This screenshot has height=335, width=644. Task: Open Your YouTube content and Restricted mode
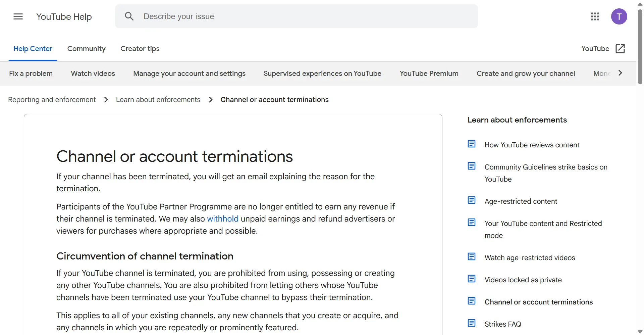[x=543, y=230]
